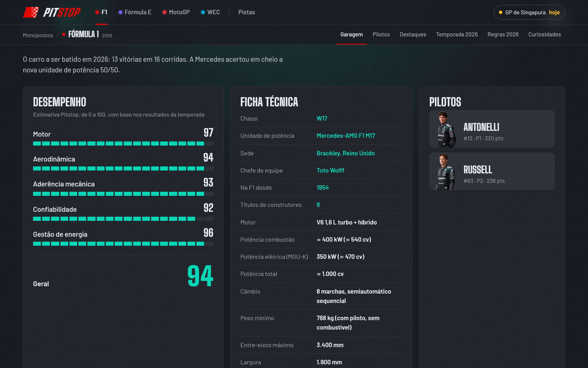This screenshot has height=368, width=588.
Task: Open the Russell driver card
Action: [x=492, y=171]
